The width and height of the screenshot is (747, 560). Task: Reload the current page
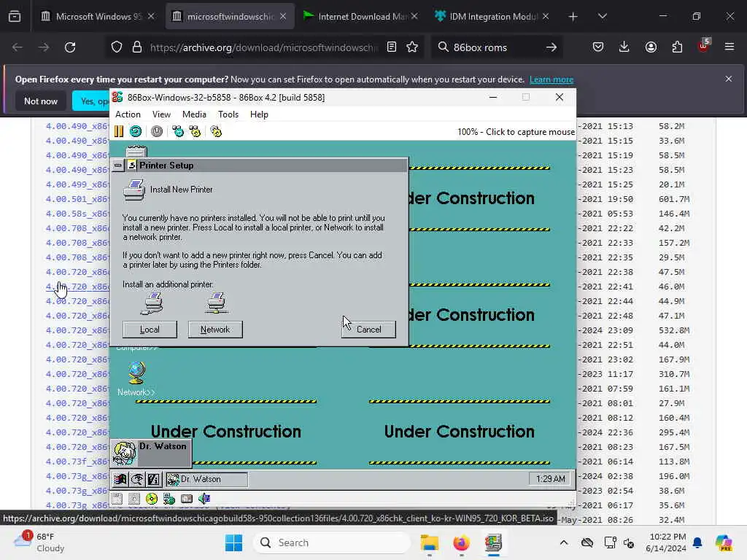(70, 47)
